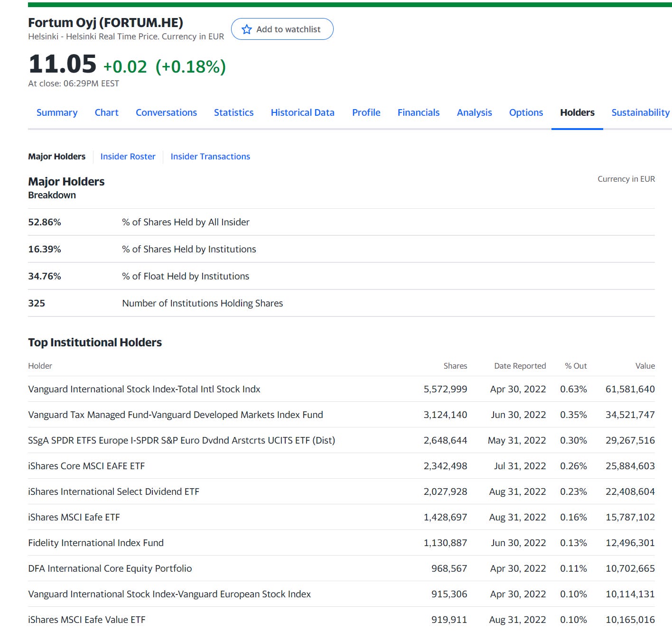Select Vanguard Tax Managed Fund holder row
Screen dimensions: 672x631
pyautogui.click(x=341, y=415)
